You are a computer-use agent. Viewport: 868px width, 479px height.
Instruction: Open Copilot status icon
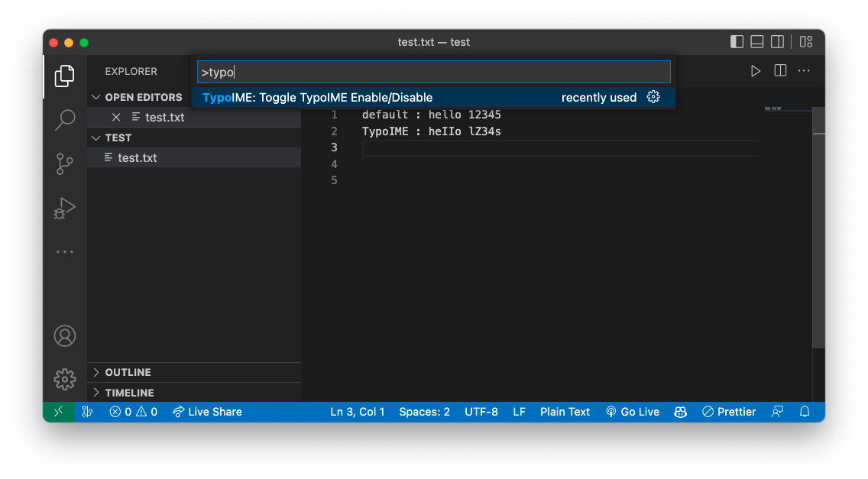click(x=680, y=412)
